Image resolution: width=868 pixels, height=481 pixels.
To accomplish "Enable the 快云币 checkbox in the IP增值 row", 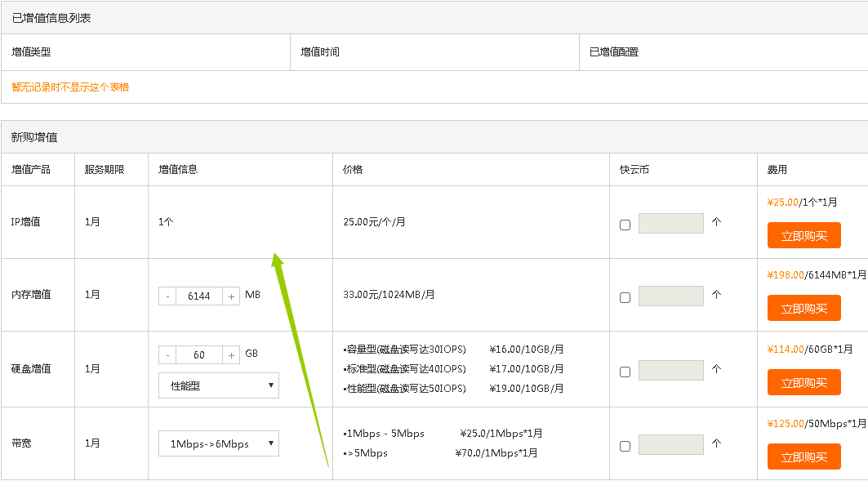I will [625, 223].
